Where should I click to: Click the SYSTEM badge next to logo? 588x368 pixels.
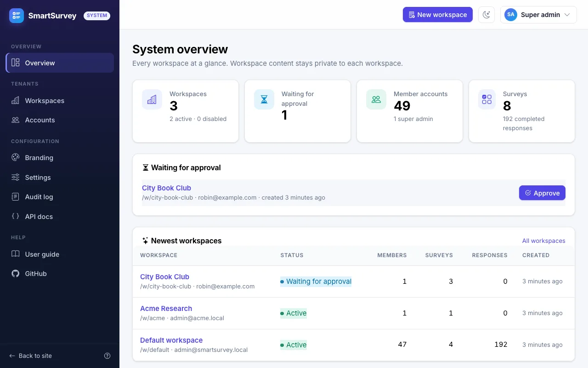pyautogui.click(x=97, y=16)
